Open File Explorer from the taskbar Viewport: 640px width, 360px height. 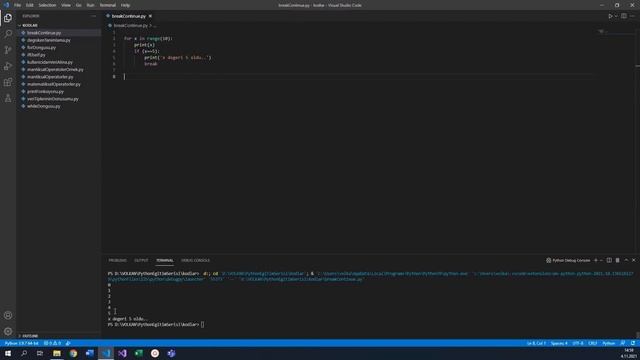(57, 353)
